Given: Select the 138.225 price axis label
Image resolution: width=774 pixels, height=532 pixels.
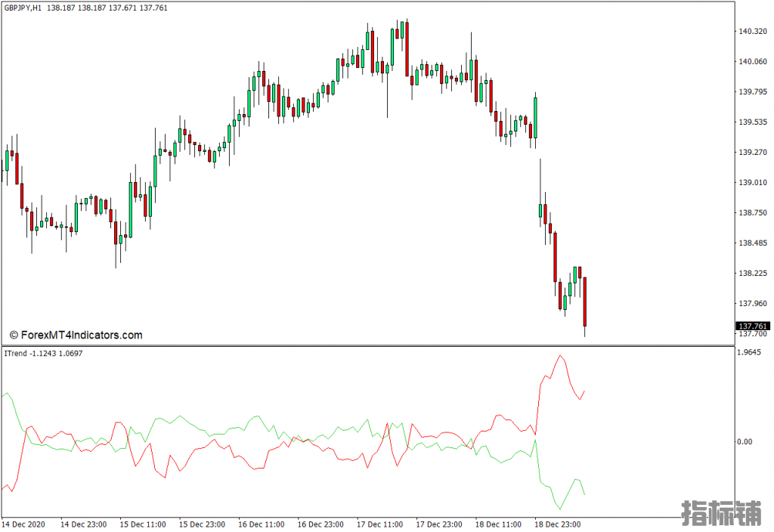Looking at the screenshot, I should 753,274.
